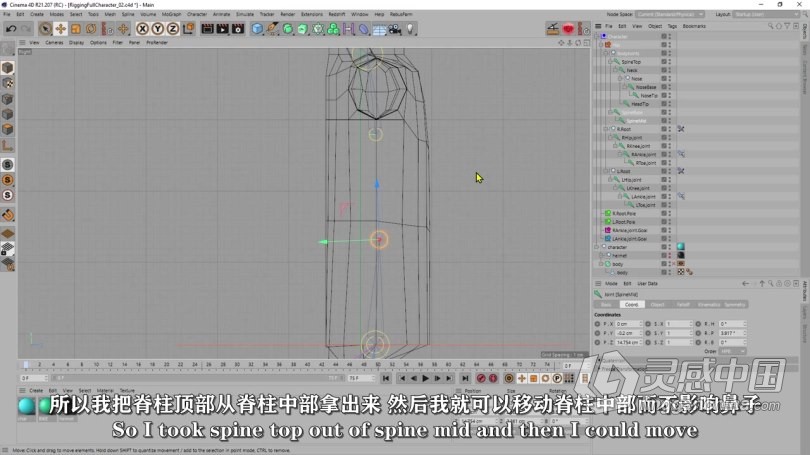Activate the Rotate tool
Viewport: 810px width, 455px height.
click(x=91, y=29)
